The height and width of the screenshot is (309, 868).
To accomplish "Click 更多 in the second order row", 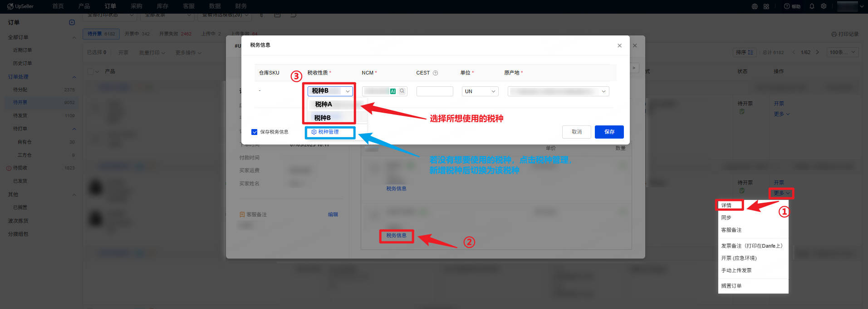I will point(782,193).
